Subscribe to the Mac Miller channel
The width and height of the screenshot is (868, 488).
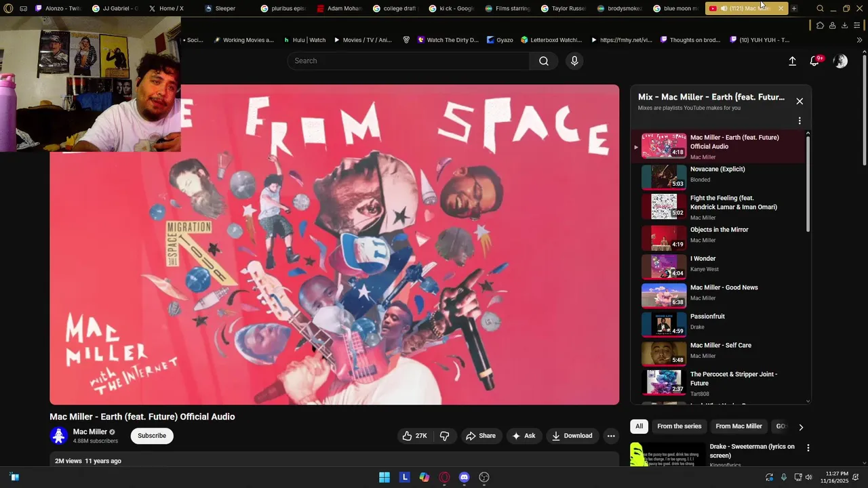pyautogui.click(x=152, y=436)
